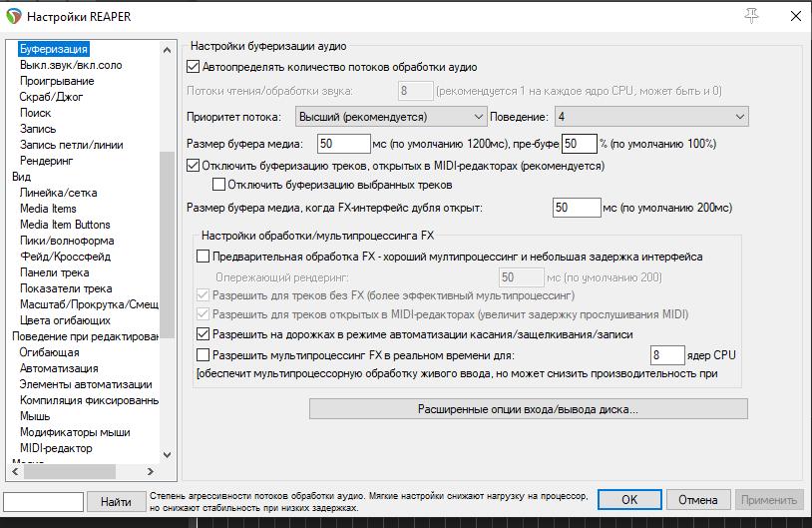Open 'Компиляция фиксированных' settings page
The height and width of the screenshot is (528, 812).
(x=89, y=400)
